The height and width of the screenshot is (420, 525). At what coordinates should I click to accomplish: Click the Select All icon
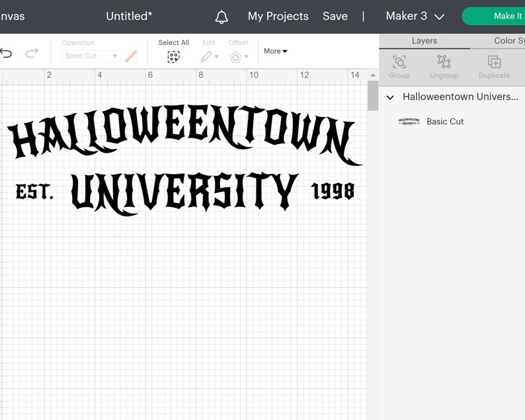(x=173, y=57)
